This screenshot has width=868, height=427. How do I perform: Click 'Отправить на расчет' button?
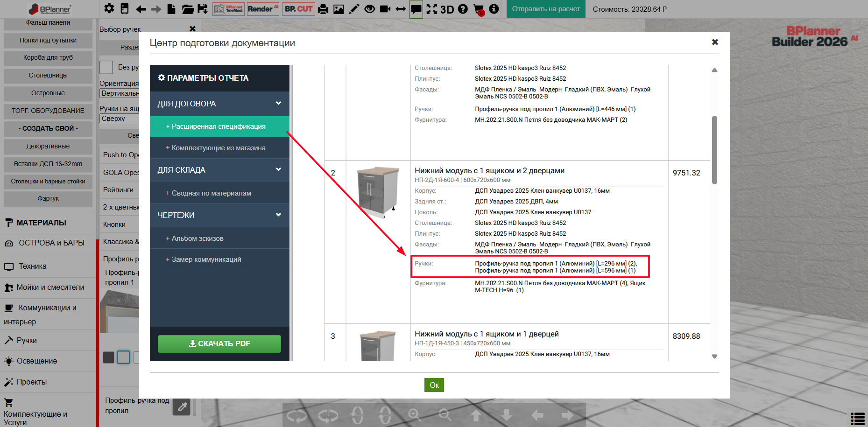546,9
